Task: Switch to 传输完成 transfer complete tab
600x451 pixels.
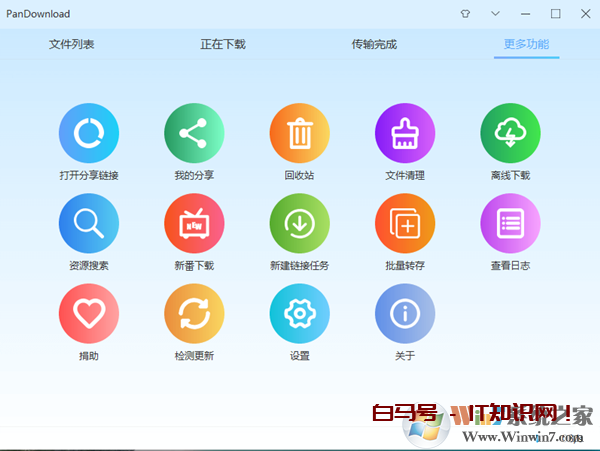Action: 374,45
